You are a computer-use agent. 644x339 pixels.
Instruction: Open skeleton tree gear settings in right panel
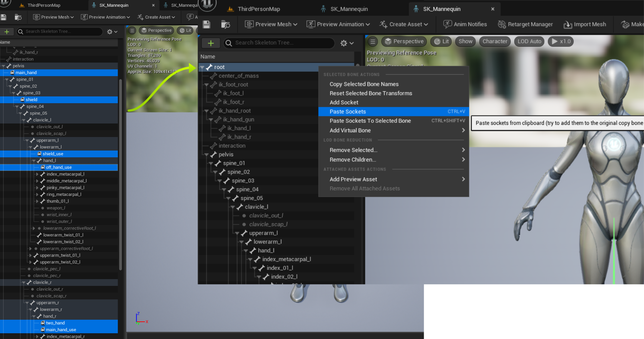(347, 43)
